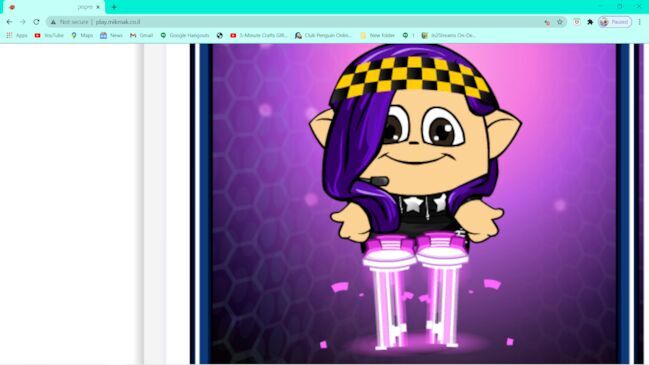Open the News bookmark
The image size is (649, 365).
(x=111, y=36)
